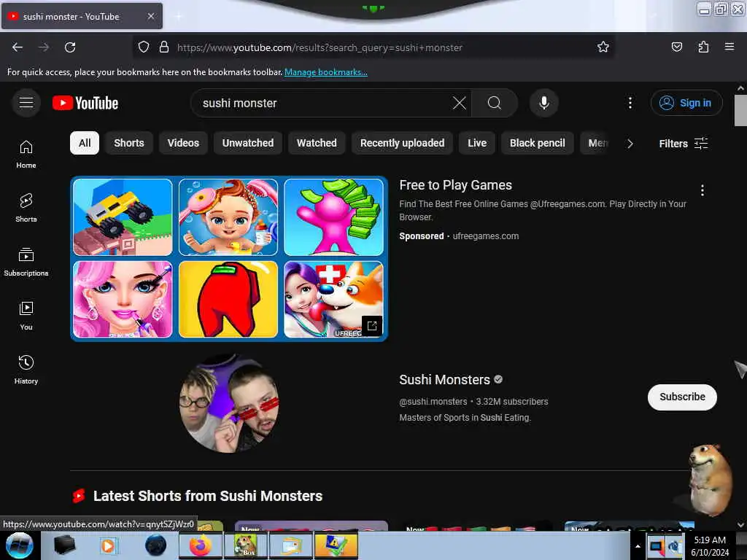Open the Firefox extensions puzzle icon

tap(703, 47)
